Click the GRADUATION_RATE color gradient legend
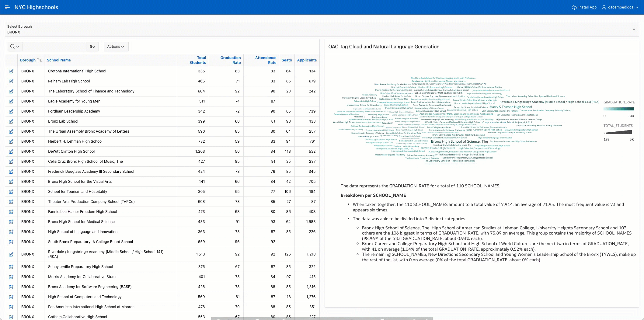 click(619, 109)
